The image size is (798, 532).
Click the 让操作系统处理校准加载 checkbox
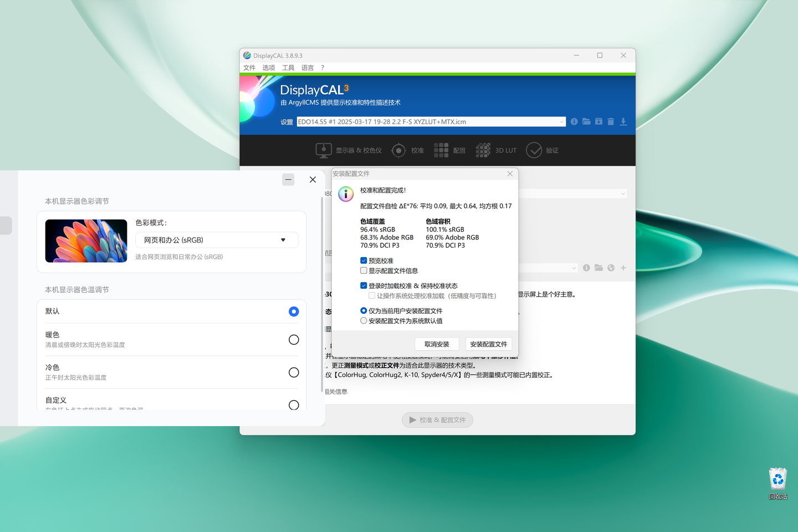coord(372,295)
